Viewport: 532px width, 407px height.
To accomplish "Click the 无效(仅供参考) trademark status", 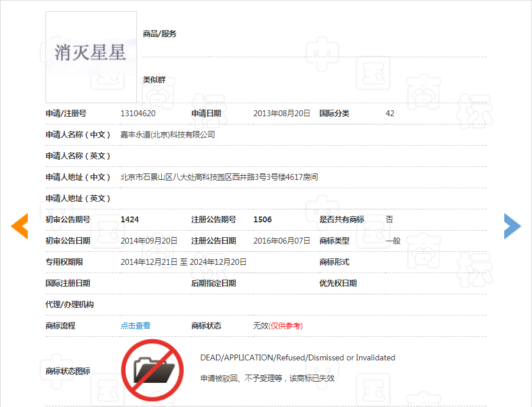I will (278, 326).
